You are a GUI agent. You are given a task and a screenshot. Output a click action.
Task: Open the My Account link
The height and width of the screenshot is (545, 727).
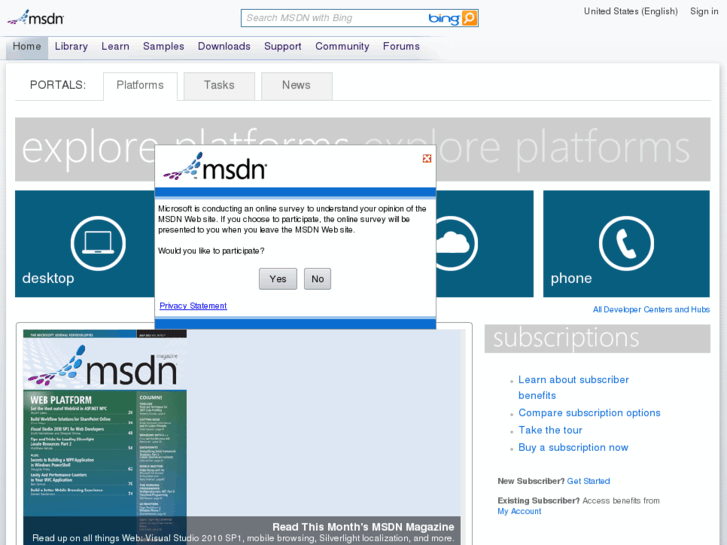coord(519,511)
